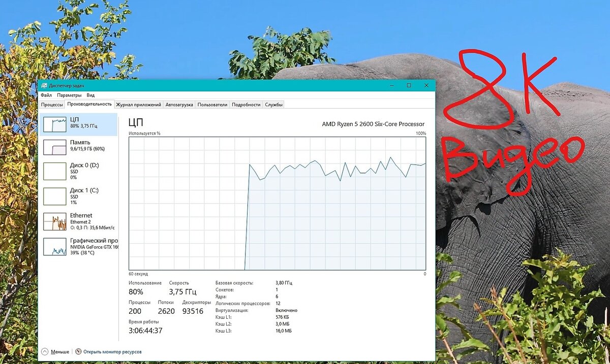This screenshot has height=364, width=610.
Task: Click the uptime value 3:06:44:37
Action: pos(145,330)
